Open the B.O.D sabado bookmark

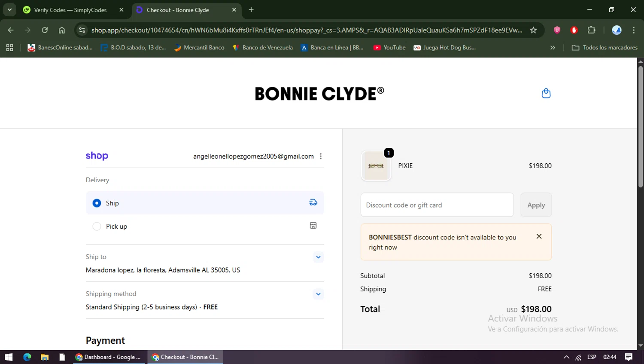pos(133,48)
